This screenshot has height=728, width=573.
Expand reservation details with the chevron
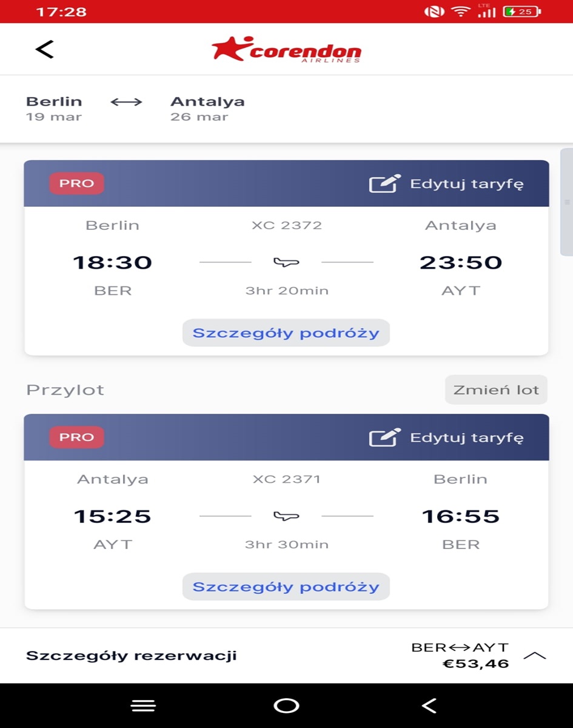[x=534, y=655]
